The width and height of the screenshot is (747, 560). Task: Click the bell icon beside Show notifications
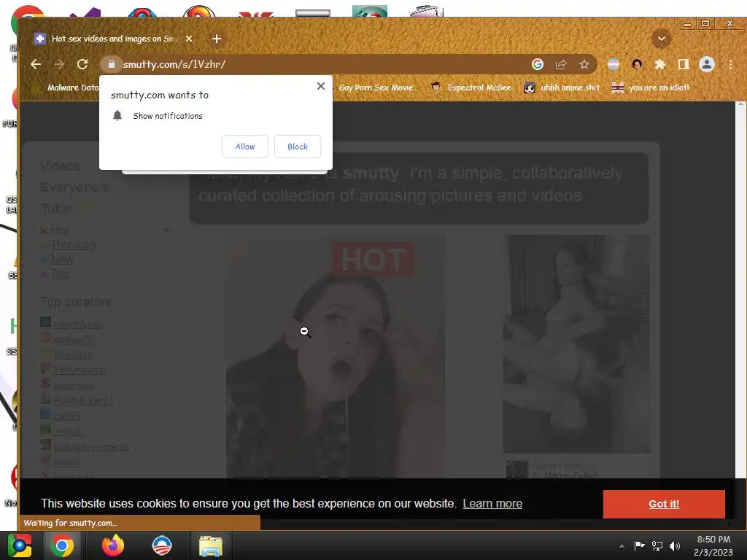(117, 115)
